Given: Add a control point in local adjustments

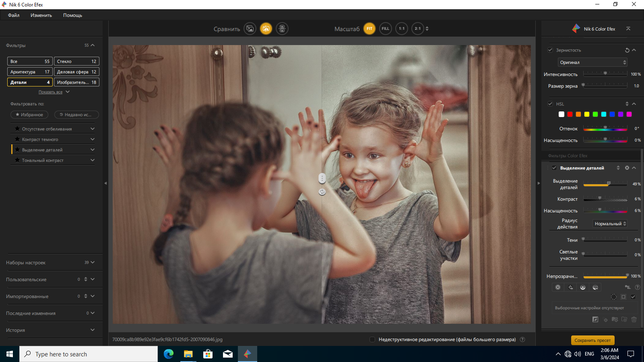Looking at the screenshot, I should pyautogui.click(x=558, y=287).
